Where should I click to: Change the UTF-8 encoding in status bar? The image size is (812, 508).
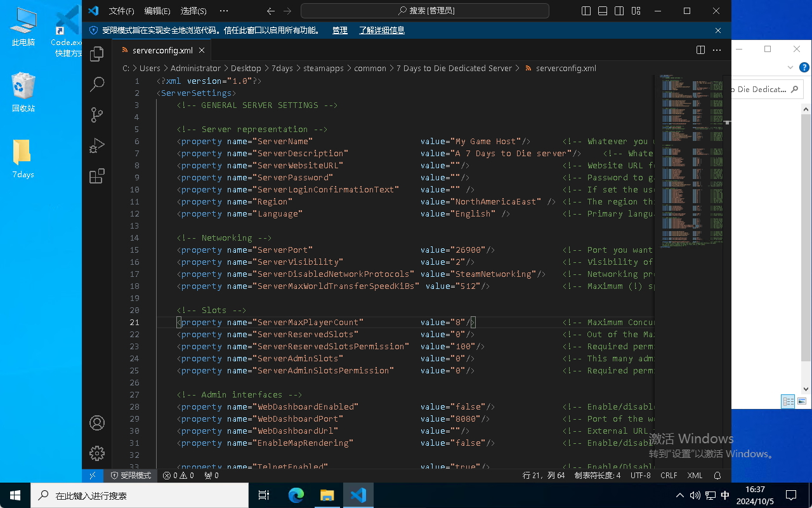tap(641, 475)
